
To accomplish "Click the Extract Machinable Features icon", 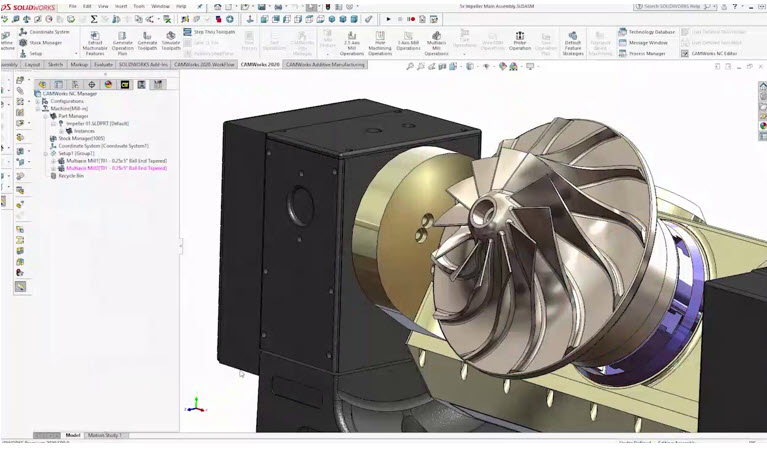I will [x=95, y=43].
